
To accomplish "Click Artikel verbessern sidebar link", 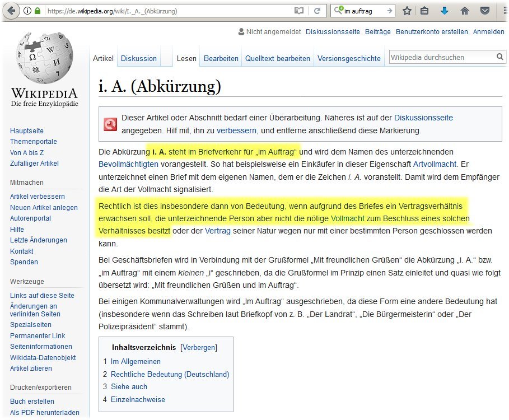I will point(38,197).
